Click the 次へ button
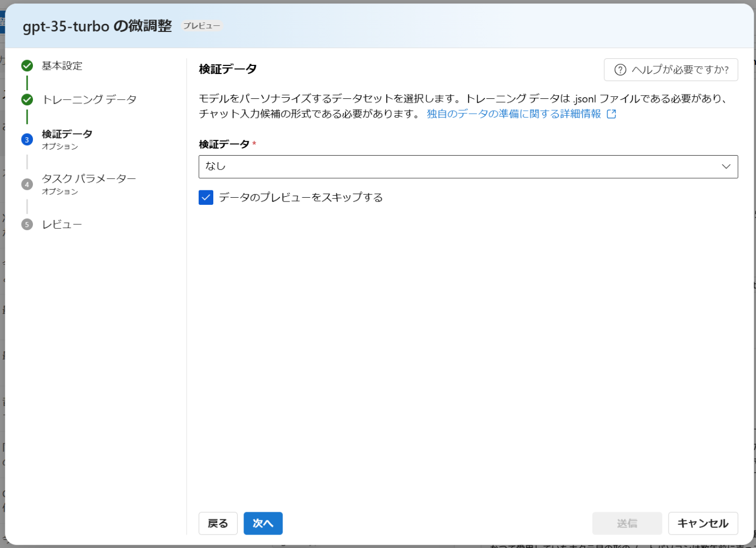This screenshot has width=756, height=548. (263, 523)
